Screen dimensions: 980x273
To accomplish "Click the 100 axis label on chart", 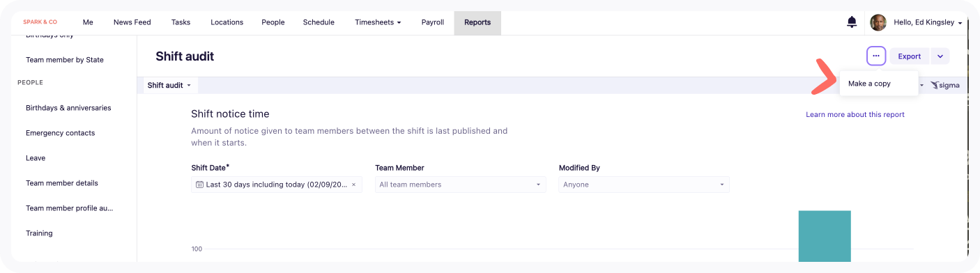I will pos(197,249).
